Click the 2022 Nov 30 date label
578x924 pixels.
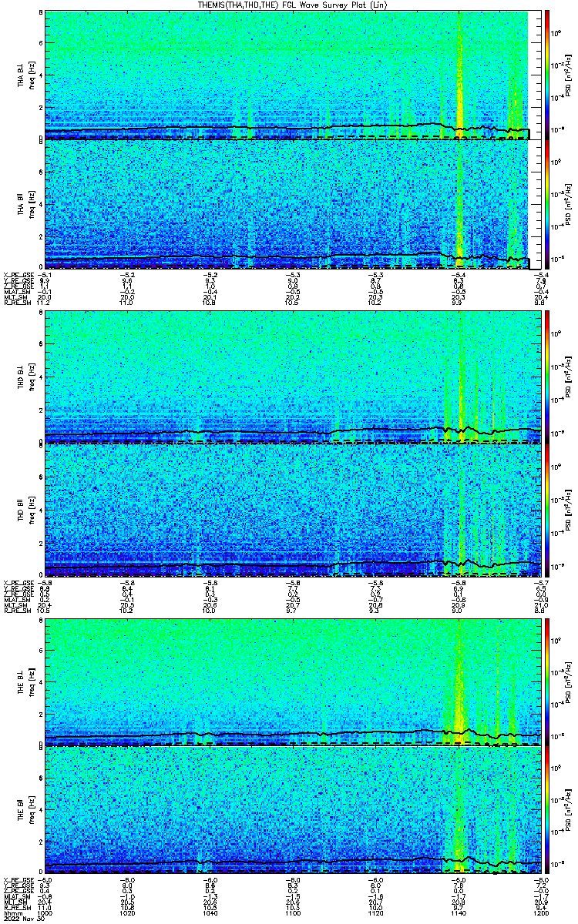pyautogui.click(x=22, y=919)
